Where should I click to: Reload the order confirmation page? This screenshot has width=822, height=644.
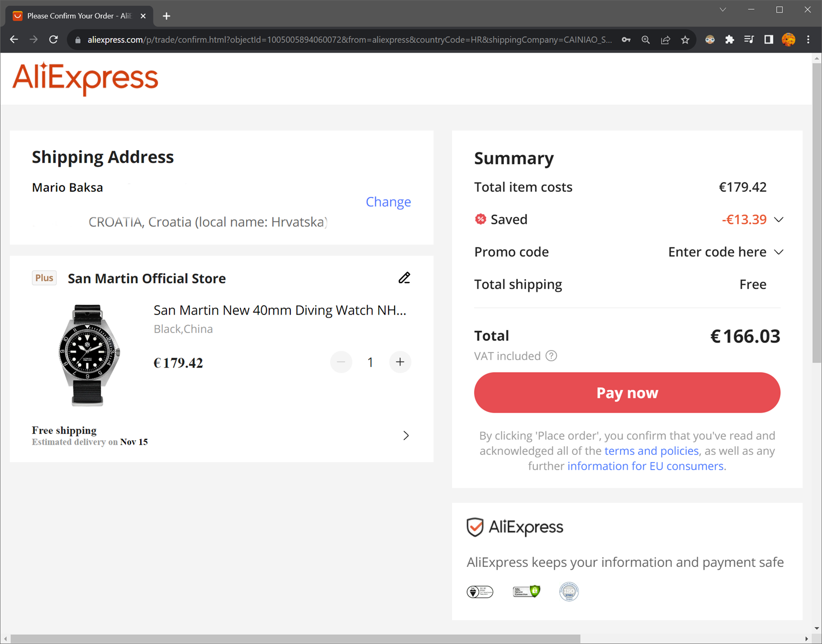click(53, 40)
